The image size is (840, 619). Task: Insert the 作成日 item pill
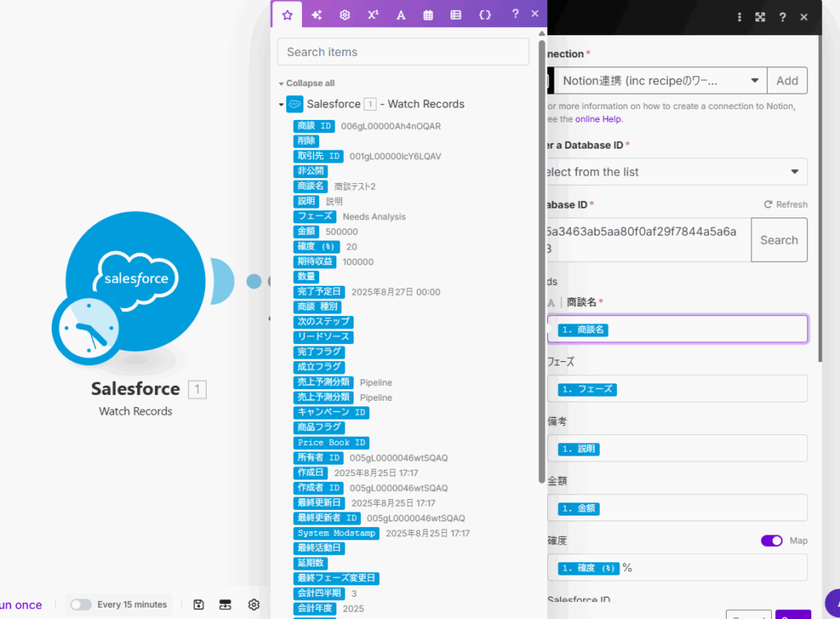point(311,473)
